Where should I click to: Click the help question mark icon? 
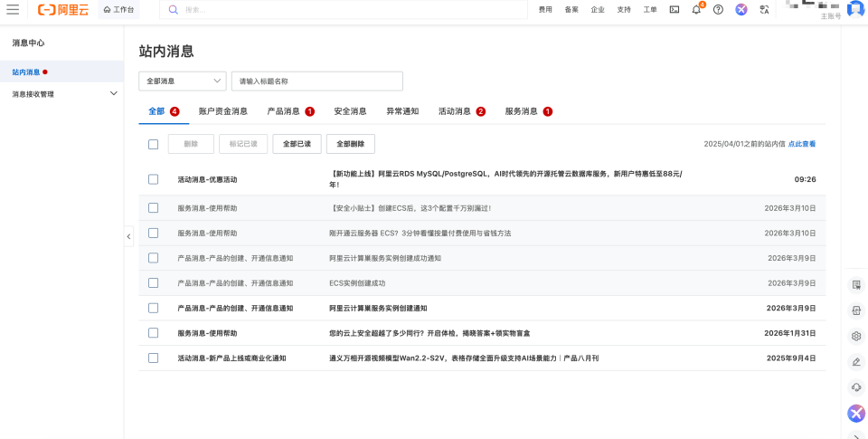718,9
